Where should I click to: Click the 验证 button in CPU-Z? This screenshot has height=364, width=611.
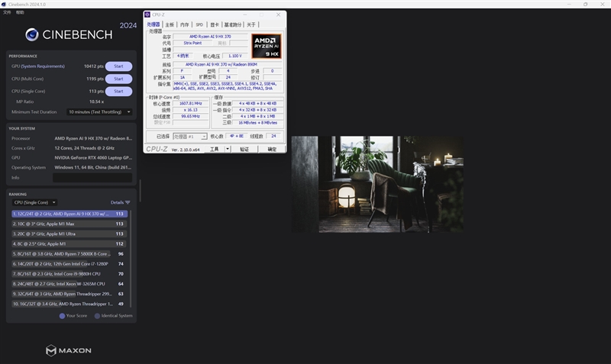click(244, 149)
